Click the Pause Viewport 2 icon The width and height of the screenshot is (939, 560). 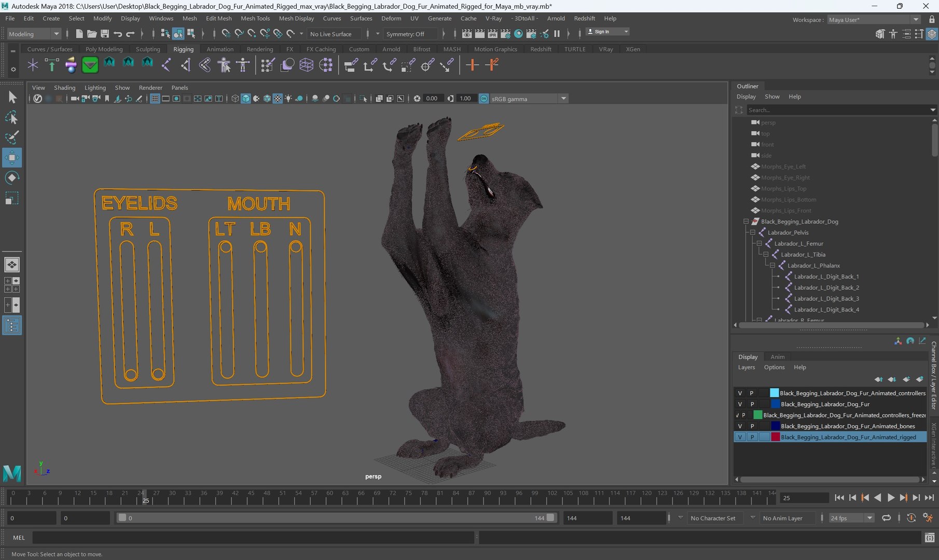coord(557,34)
